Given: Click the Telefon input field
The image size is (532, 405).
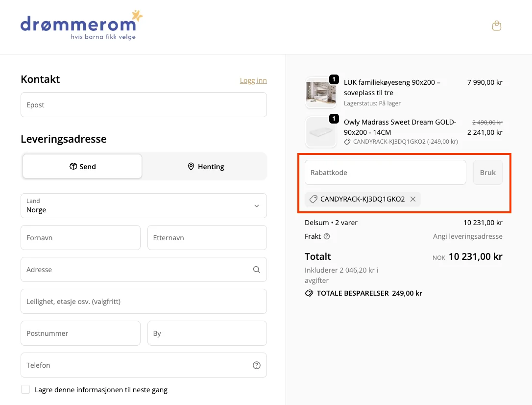Looking at the screenshot, I should [x=144, y=365].
